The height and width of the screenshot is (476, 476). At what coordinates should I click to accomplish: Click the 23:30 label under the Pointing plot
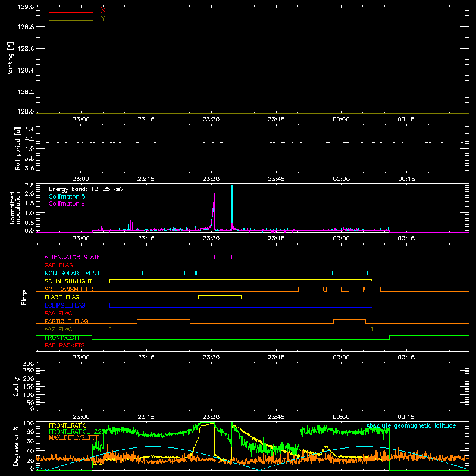click(x=211, y=120)
